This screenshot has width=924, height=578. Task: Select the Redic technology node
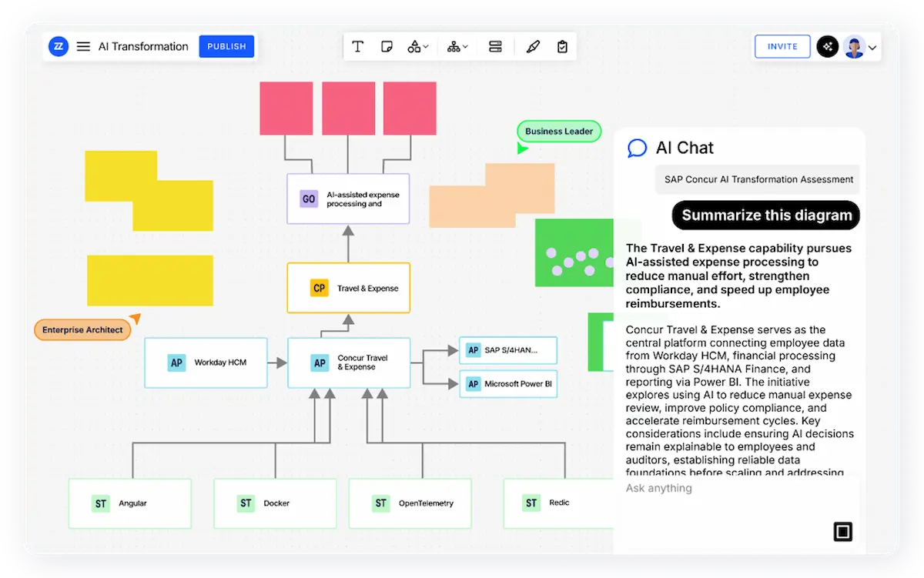pyautogui.click(x=559, y=503)
